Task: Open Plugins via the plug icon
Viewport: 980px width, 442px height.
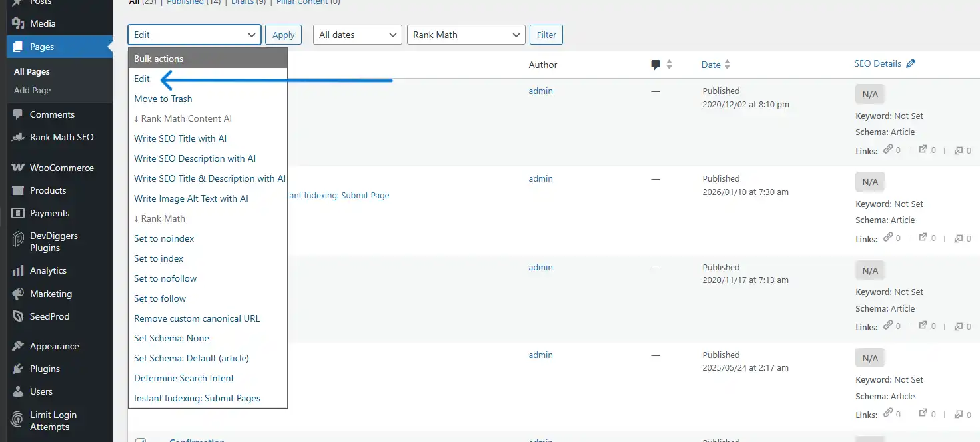Action: click(x=18, y=369)
